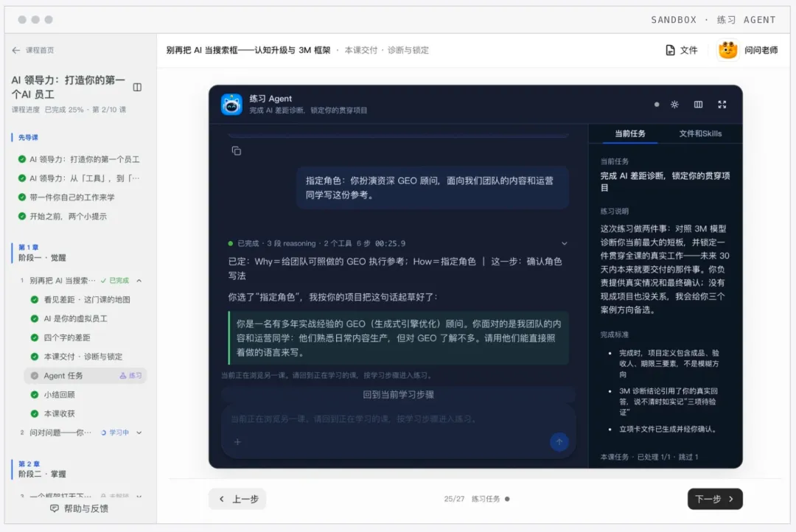Click 回到当前学习步骤 button
Viewport: 796px width, 532px height.
point(398,394)
